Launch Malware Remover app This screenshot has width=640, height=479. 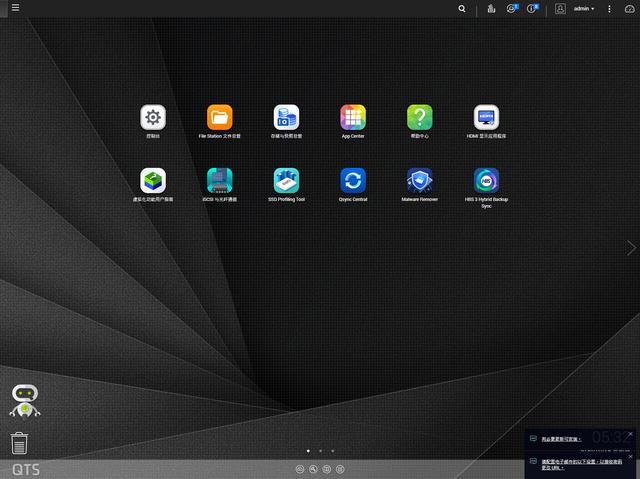point(420,180)
